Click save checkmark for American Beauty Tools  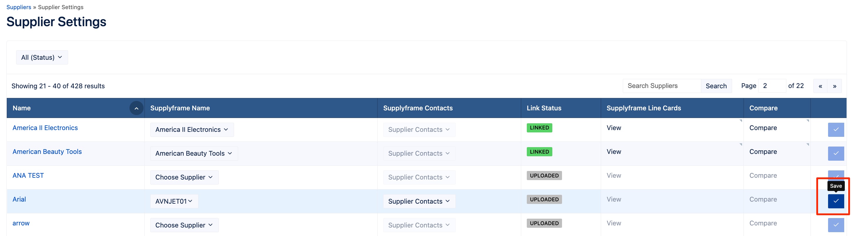[836, 154]
